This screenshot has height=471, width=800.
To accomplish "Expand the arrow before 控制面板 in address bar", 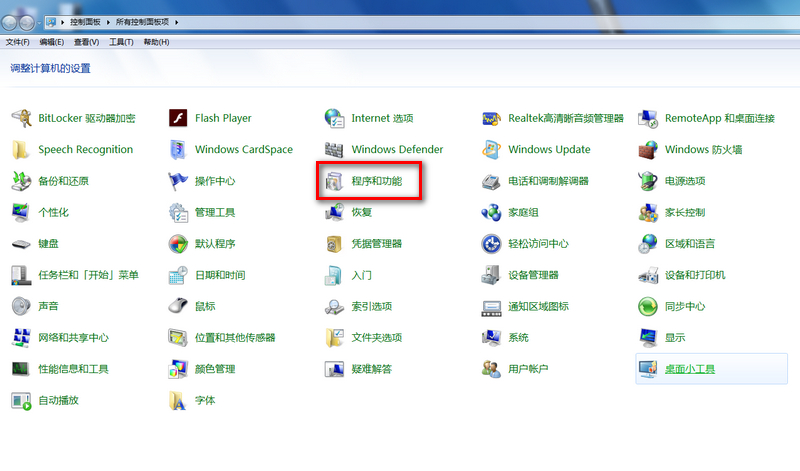I will 63,22.
